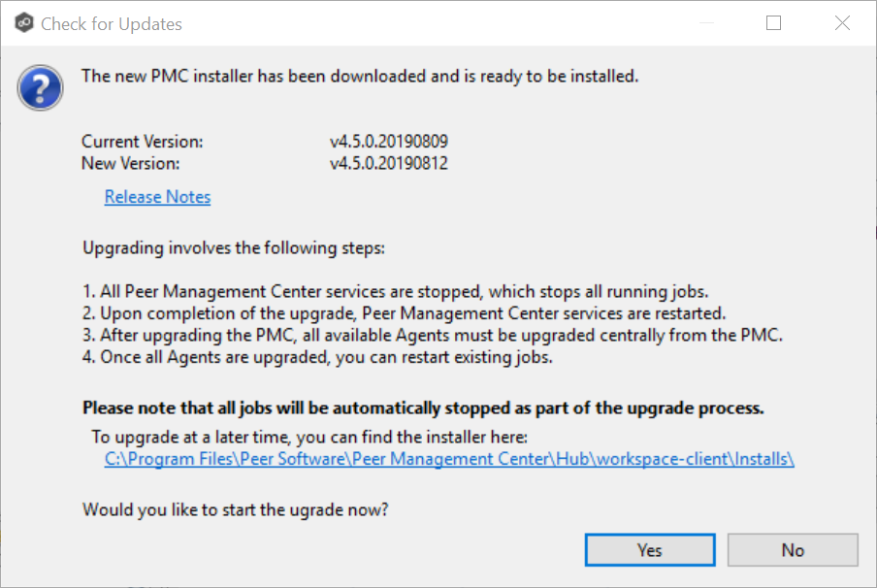Click the Check for Updates title text
This screenshot has width=877, height=588.
111,24
